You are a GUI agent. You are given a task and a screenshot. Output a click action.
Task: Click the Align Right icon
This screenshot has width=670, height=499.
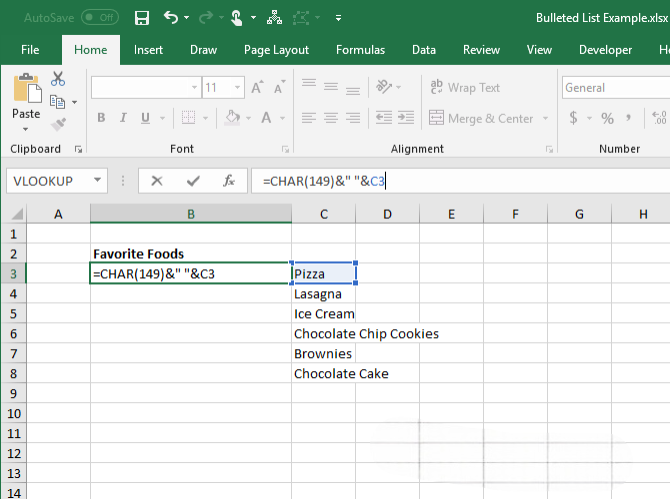(x=353, y=117)
